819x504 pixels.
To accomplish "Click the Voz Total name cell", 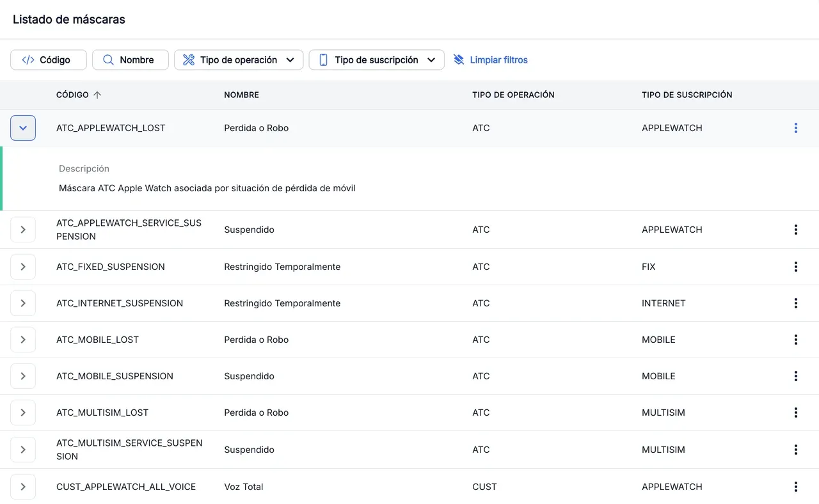I will point(244,487).
